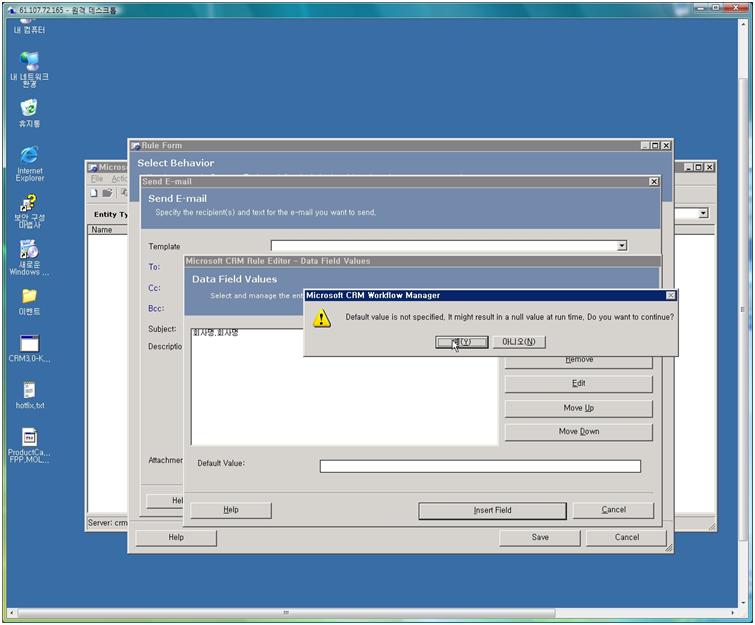Click Remove in the Data Field Values dialog
This screenshot has width=755, height=625.
pos(578,360)
